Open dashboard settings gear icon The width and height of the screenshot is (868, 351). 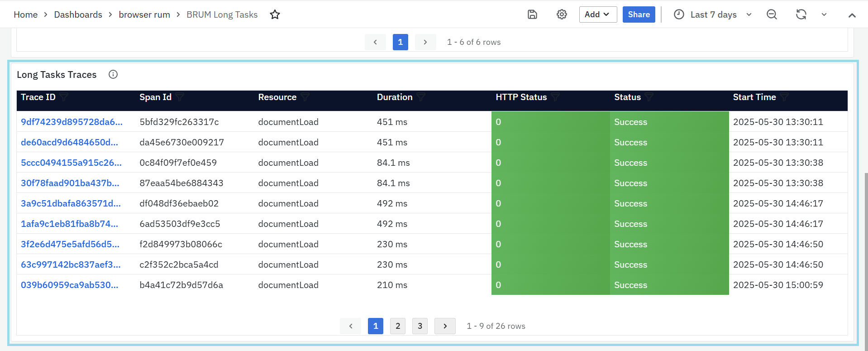click(562, 14)
